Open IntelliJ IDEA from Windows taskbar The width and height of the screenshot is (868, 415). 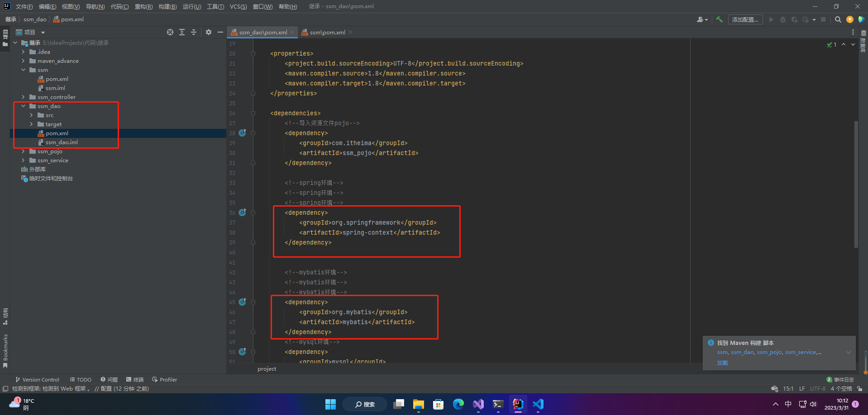[518, 404]
